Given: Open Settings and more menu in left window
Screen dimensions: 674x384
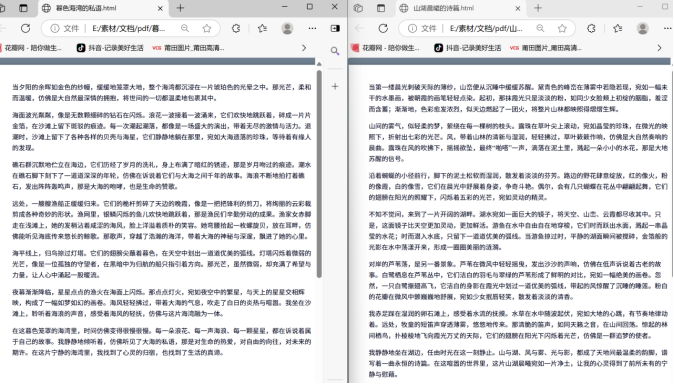Looking at the screenshot, I should (312, 28).
